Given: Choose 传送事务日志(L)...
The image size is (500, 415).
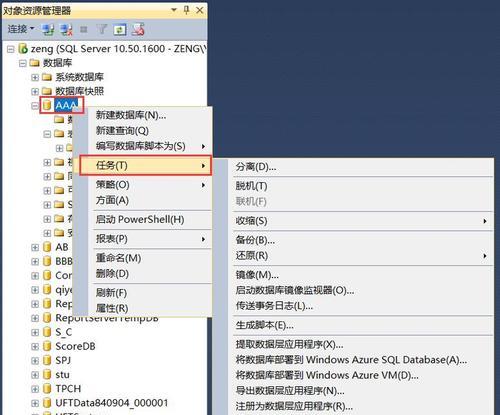Looking at the screenshot, I should (274, 306).
